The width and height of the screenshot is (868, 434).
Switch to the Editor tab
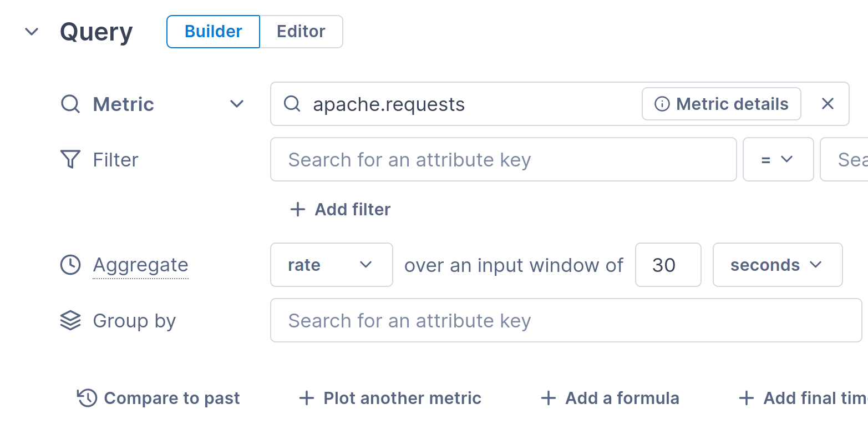[x=301, y=32]
